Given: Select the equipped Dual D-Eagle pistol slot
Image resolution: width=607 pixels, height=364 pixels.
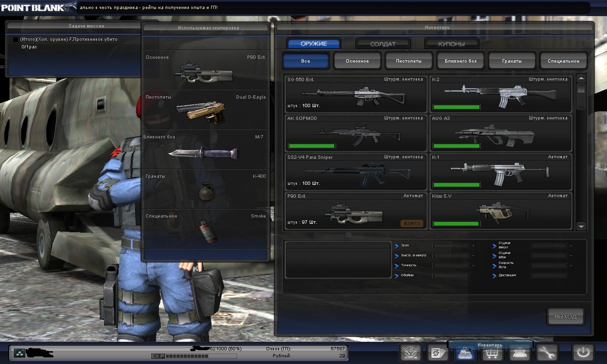Looking at the screenshot, I should [206, 109].
